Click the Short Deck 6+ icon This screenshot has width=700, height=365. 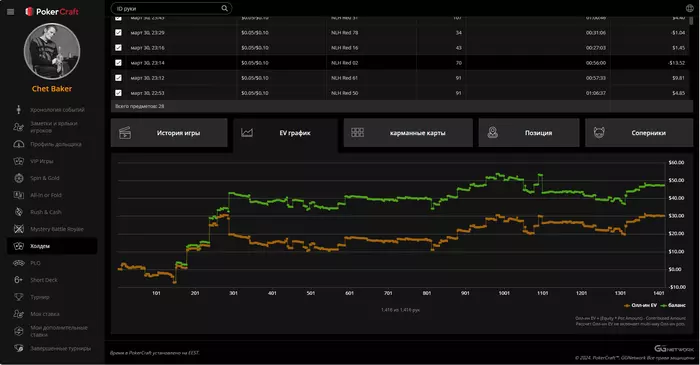[18, 280]
